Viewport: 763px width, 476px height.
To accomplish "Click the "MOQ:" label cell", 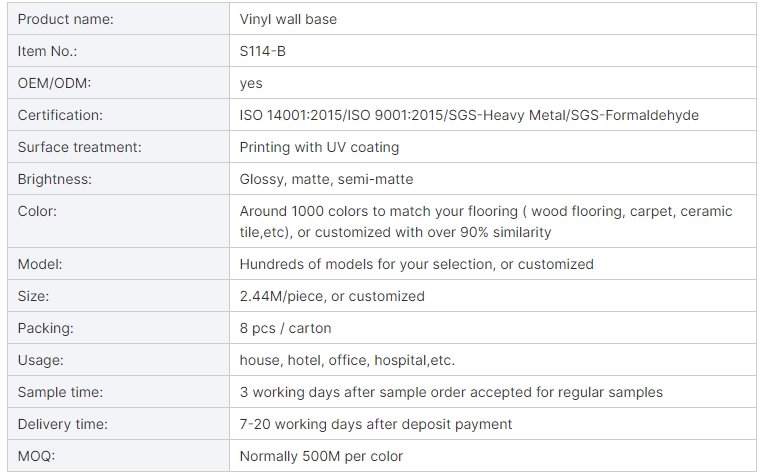I will pos(36,456).
